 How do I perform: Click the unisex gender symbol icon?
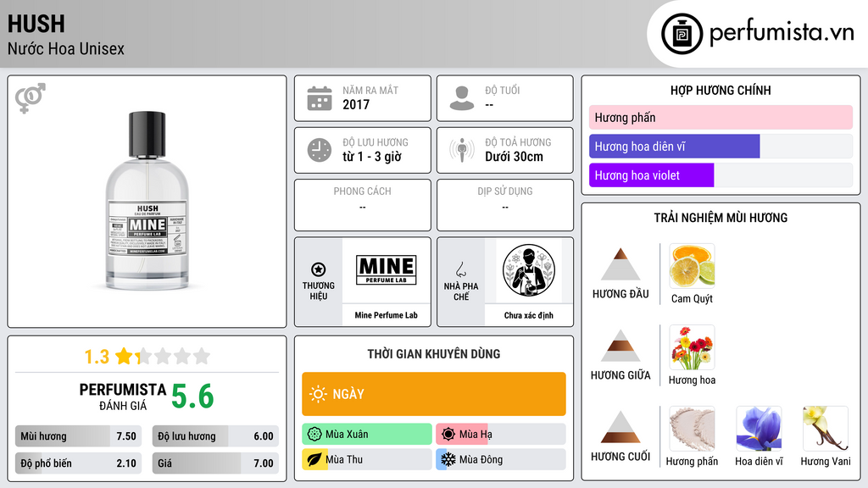(31, 98)
